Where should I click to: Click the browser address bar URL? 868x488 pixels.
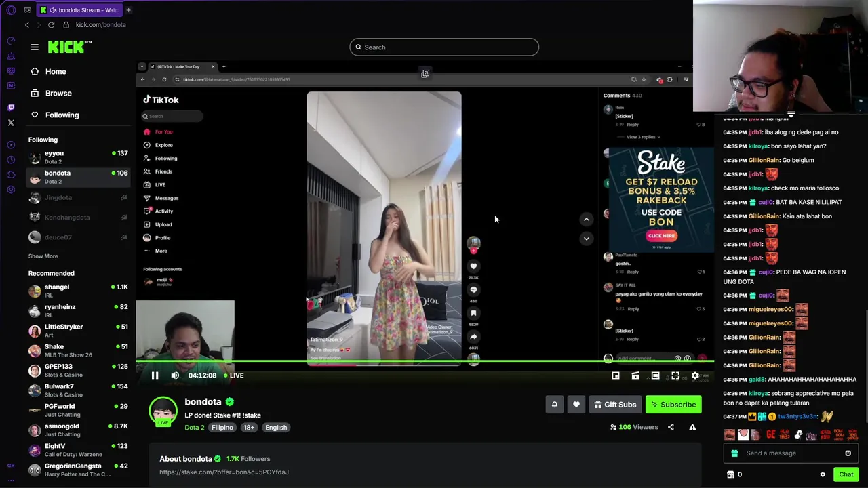100,25
